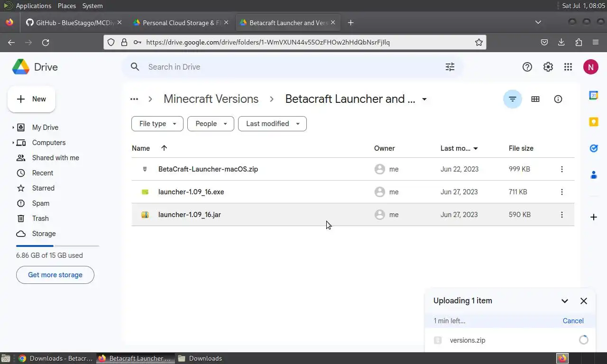Screen dimensions: 607x364
Task: Click the New button
Action: tap(31, 99)
